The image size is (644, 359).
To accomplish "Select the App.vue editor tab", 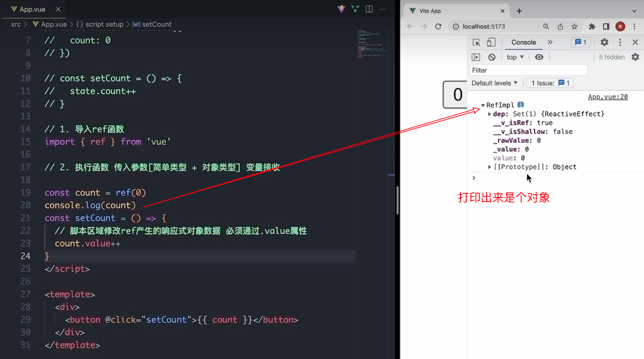I will (x=33, y=9).
